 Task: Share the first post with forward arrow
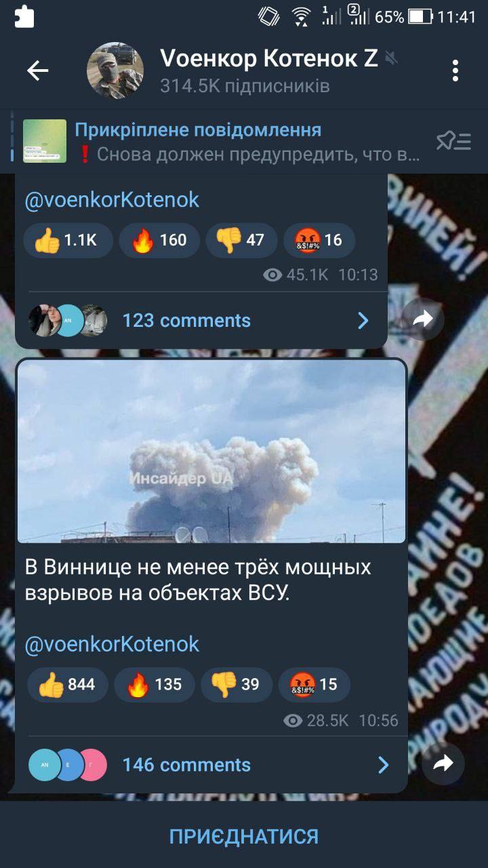coord(423,319)
